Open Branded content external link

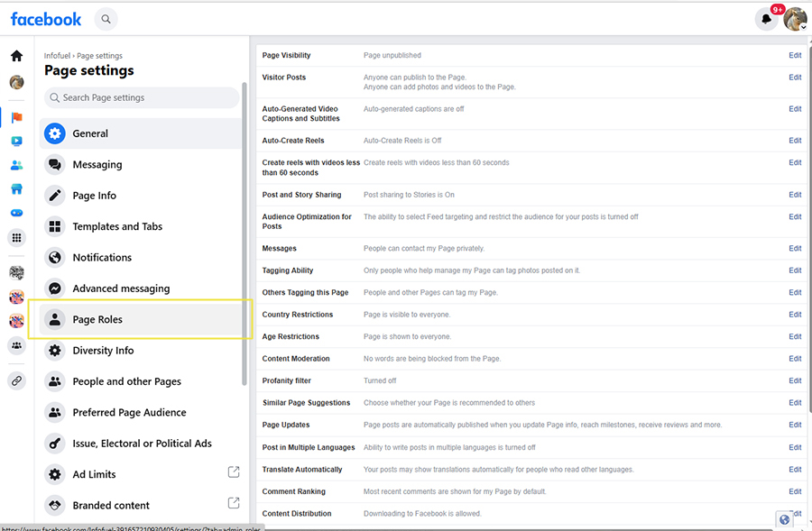pyautogui.click(x=233, y=503)
